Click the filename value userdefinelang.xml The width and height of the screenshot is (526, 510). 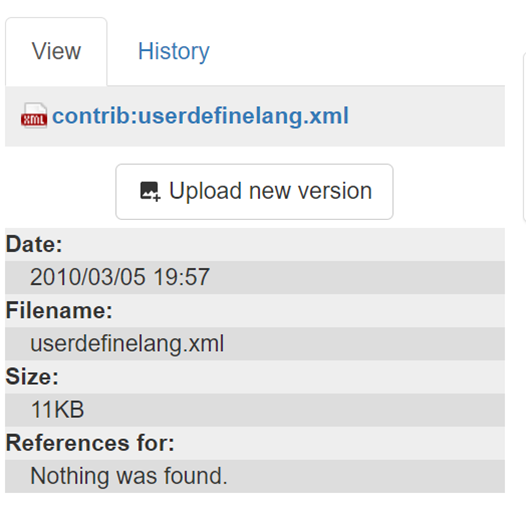coord(127,344)
